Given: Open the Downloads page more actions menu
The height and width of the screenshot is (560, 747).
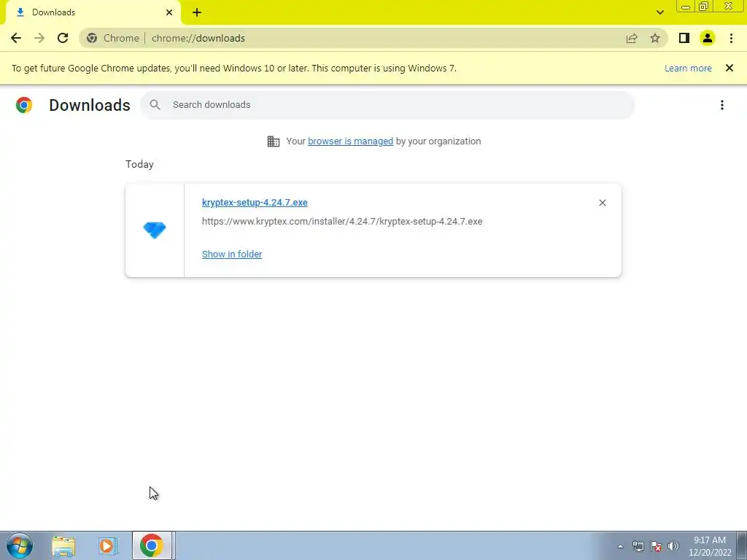Looking at the screenshot, I should tap(722, 105).
